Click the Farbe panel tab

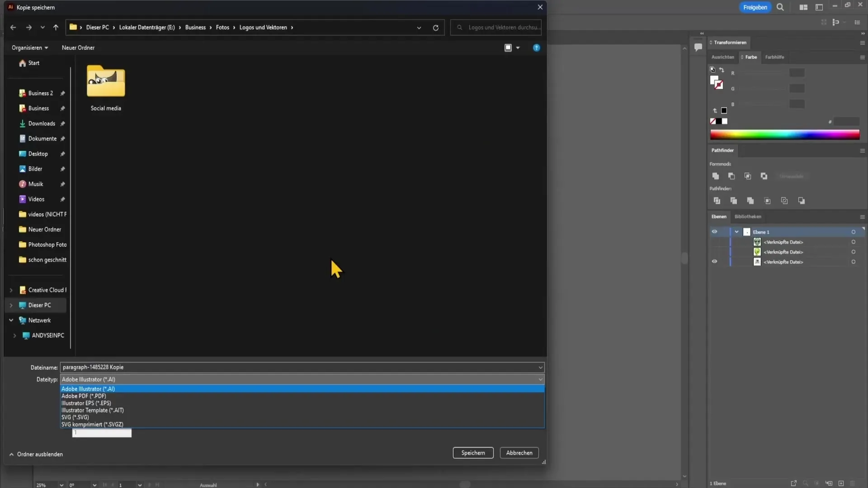click(x=750, y=56)
